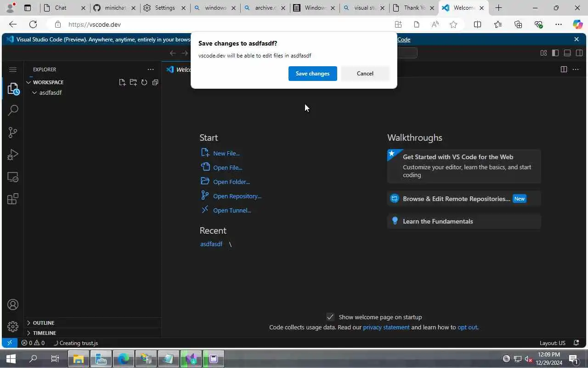Open the Search view in activity bar

click(13, 110)
